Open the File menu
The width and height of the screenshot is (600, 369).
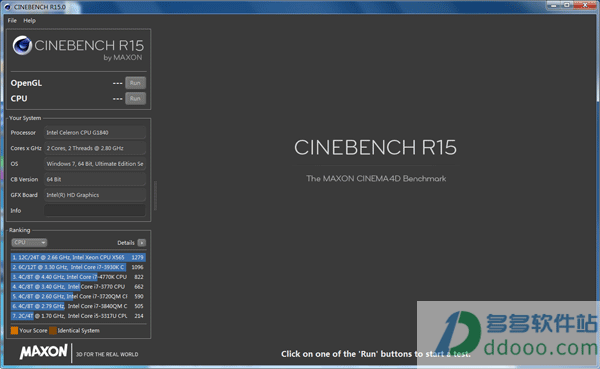click(x=12, y=21)
